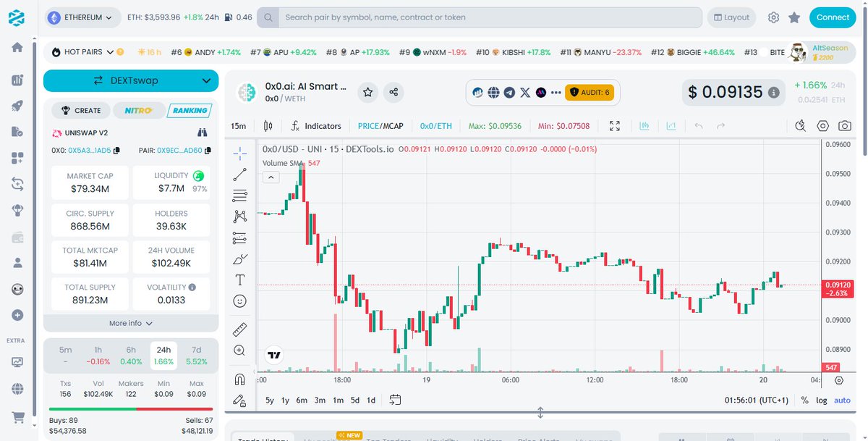
Task: Open the go-to-date calendar picker
Action: coord(395,400)
